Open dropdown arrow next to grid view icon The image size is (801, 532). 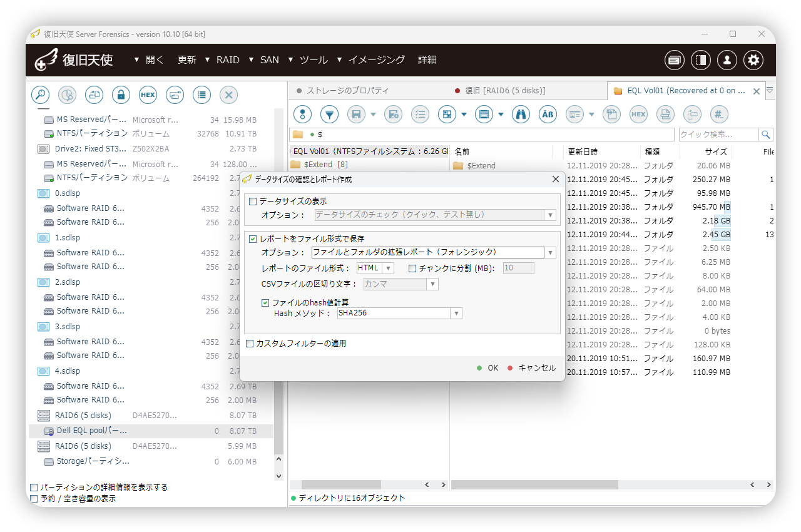pyautogui.click(x=464, y=115)
